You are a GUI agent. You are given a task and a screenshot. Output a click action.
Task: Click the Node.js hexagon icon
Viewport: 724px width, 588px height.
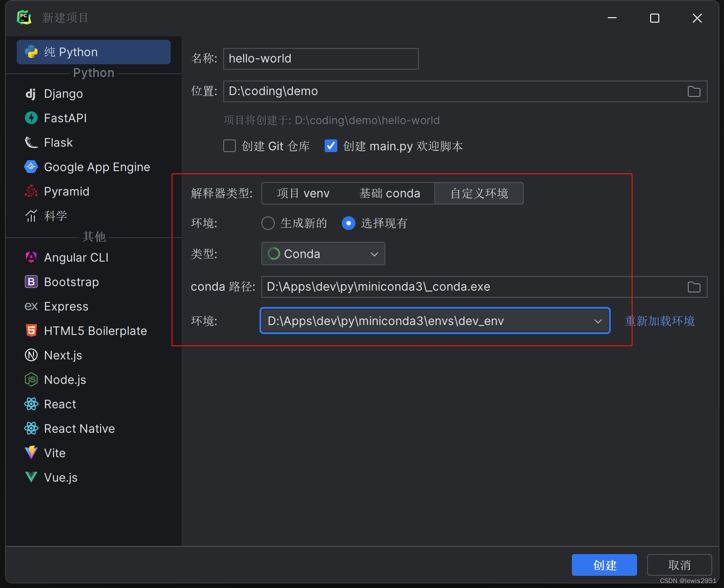point(31,380)
